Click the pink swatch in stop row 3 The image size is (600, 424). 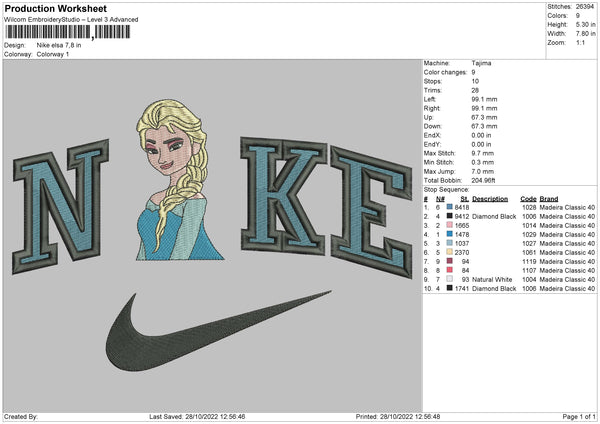[x=450, y=225]
